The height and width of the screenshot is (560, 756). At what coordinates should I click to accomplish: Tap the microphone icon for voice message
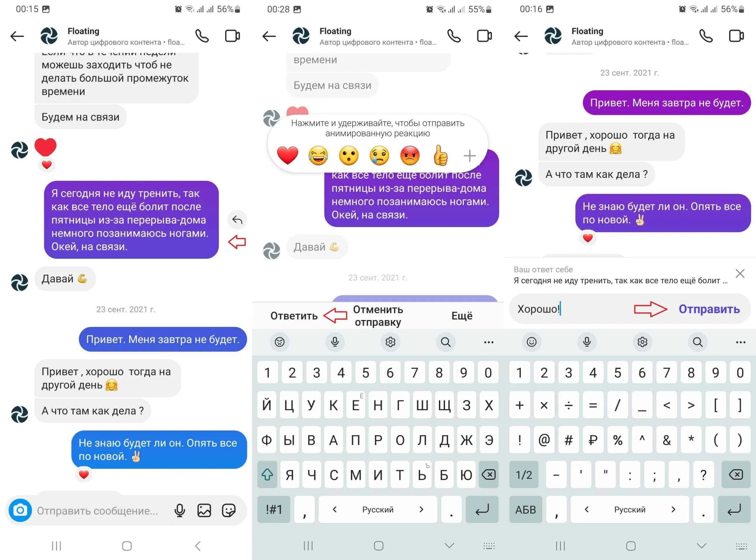tap(180, 510)
